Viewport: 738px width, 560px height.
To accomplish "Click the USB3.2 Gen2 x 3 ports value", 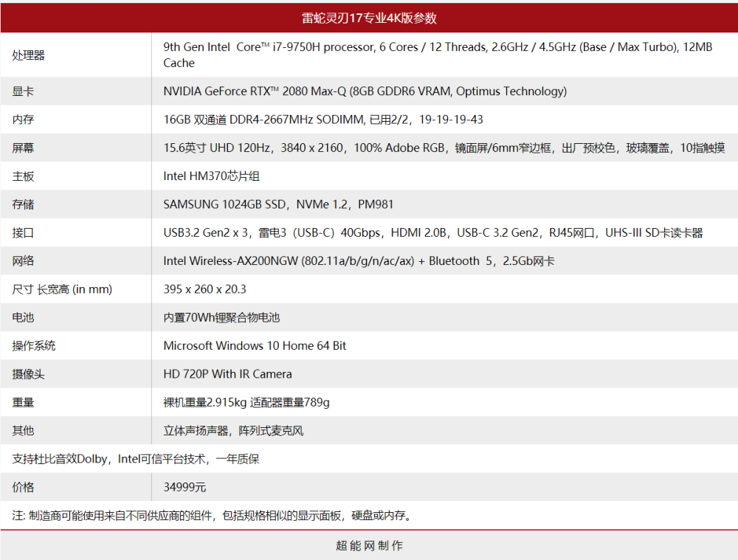I will (433, 232).
